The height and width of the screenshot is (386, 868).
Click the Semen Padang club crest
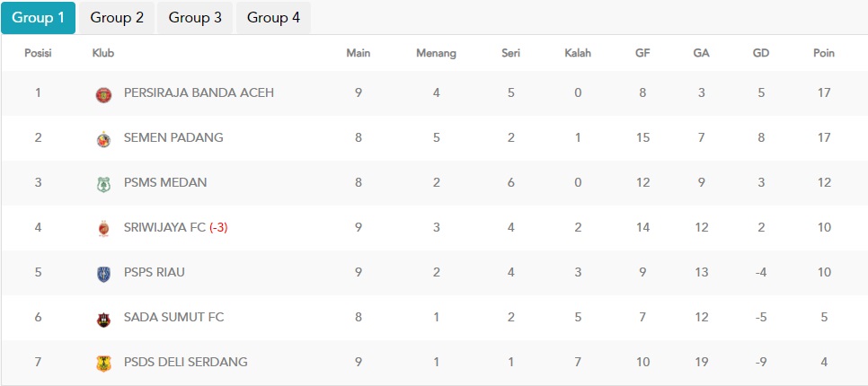(x=103, y=139)
